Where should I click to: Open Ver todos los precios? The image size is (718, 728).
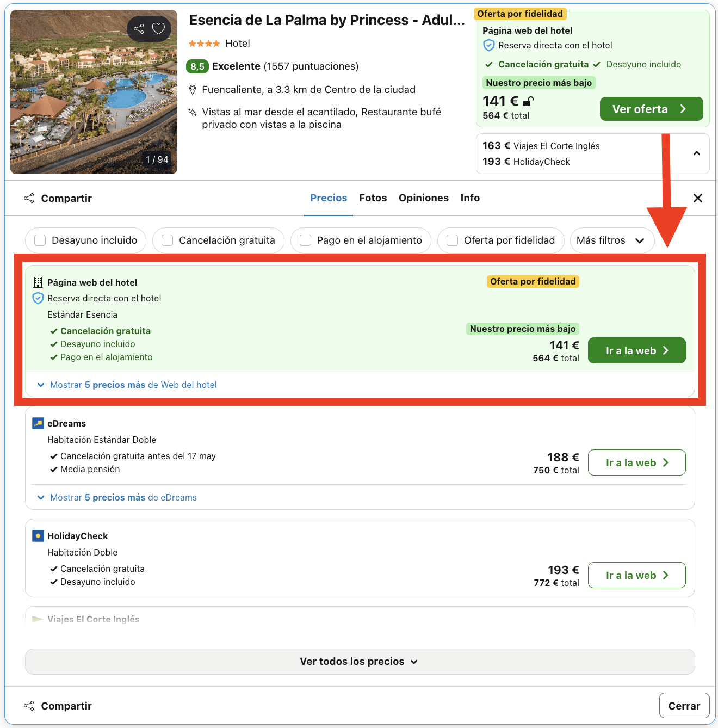pos(359,661)
